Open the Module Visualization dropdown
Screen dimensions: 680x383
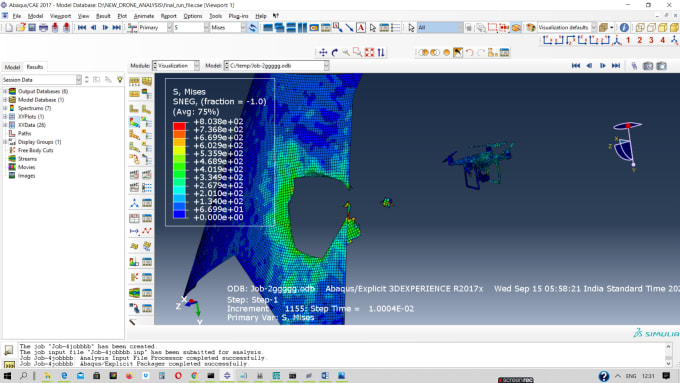pyautogui.click(x=176, y=65)
